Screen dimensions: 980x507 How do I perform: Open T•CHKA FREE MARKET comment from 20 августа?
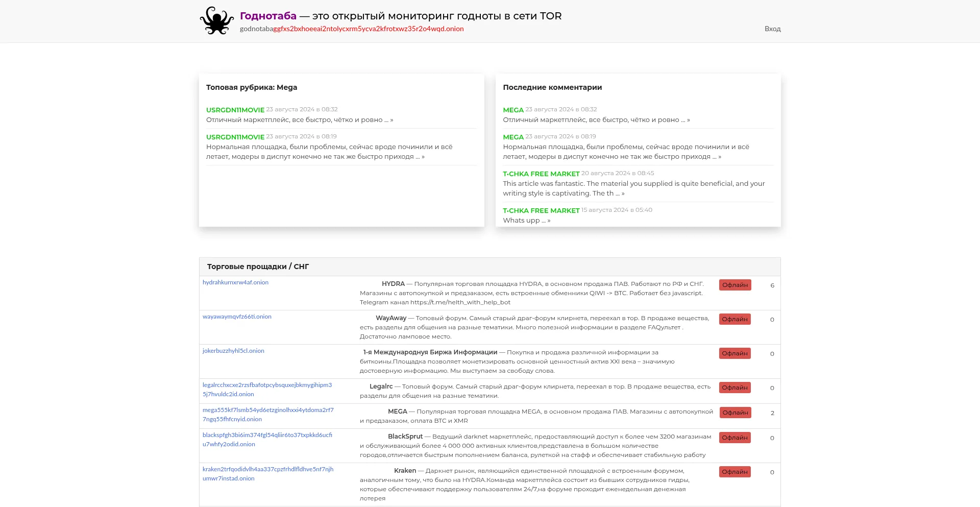point(541,174)
